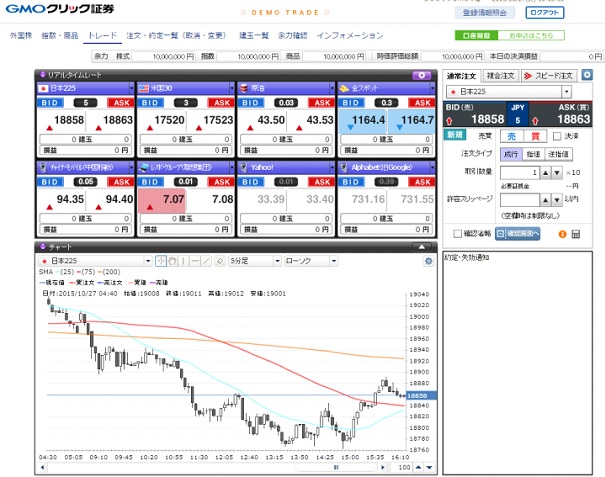Click the gold bars icon on 金スポット tile
The image size is (605, 477).
[344, 88]
